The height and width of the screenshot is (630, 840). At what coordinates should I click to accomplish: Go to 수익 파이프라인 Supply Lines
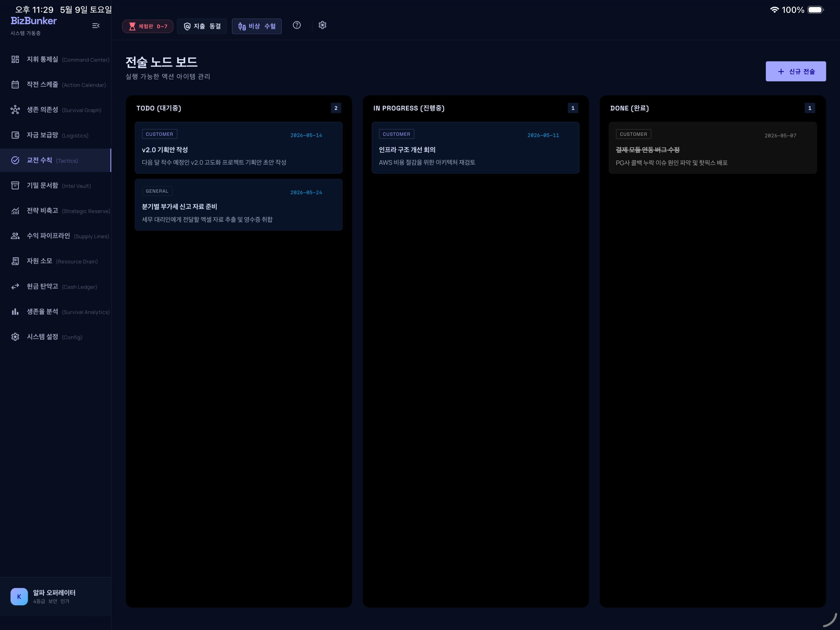(56, 236)
